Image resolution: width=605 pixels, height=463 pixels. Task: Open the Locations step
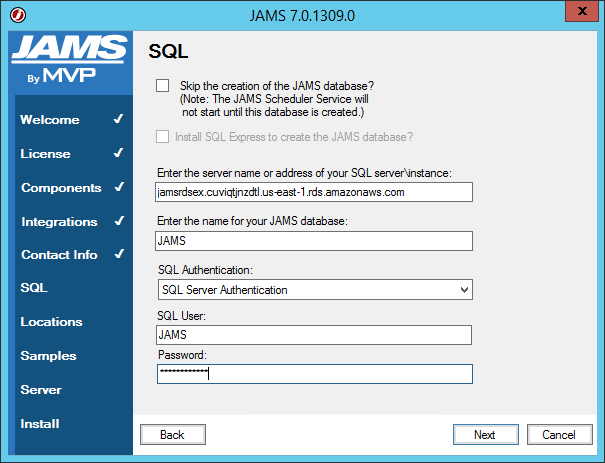pyautogui.click(x=51, y=322)
